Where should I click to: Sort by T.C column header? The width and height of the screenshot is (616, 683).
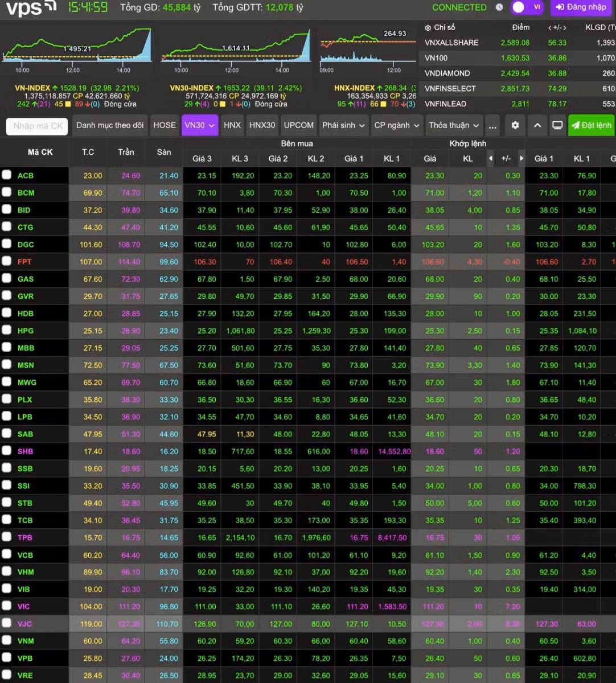(88, 152)
